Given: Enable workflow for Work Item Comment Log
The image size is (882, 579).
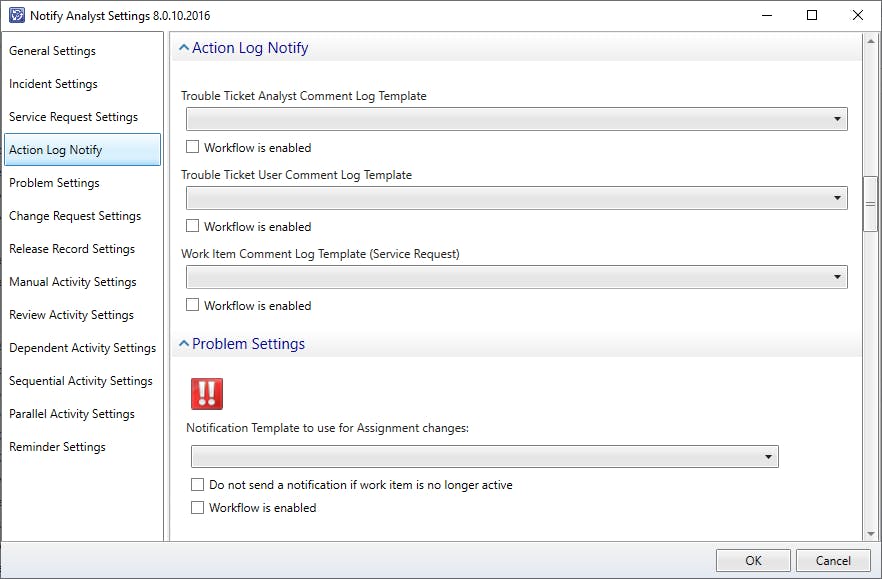Looking at the screenshot, I should click(193, 306).
